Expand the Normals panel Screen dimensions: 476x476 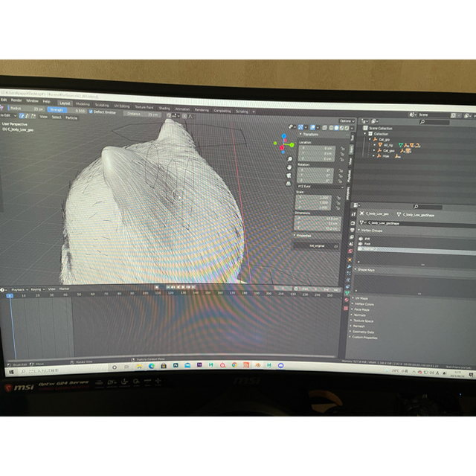tap(351, 315)
